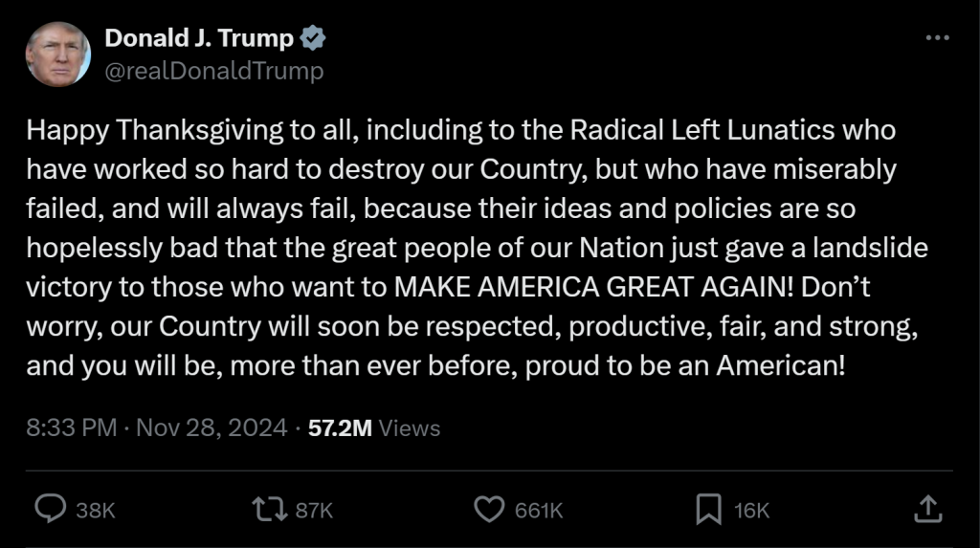This screenshot has width=980, height=548.
Task: Click the Donald J. Trump display name
Action: pos(199,39)
